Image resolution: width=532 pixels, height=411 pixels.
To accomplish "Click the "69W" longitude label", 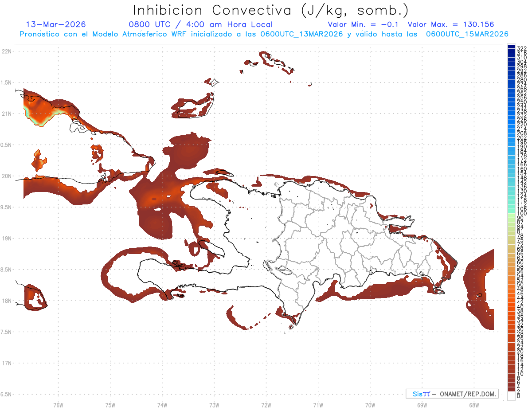I will click(x=422, y=405).
